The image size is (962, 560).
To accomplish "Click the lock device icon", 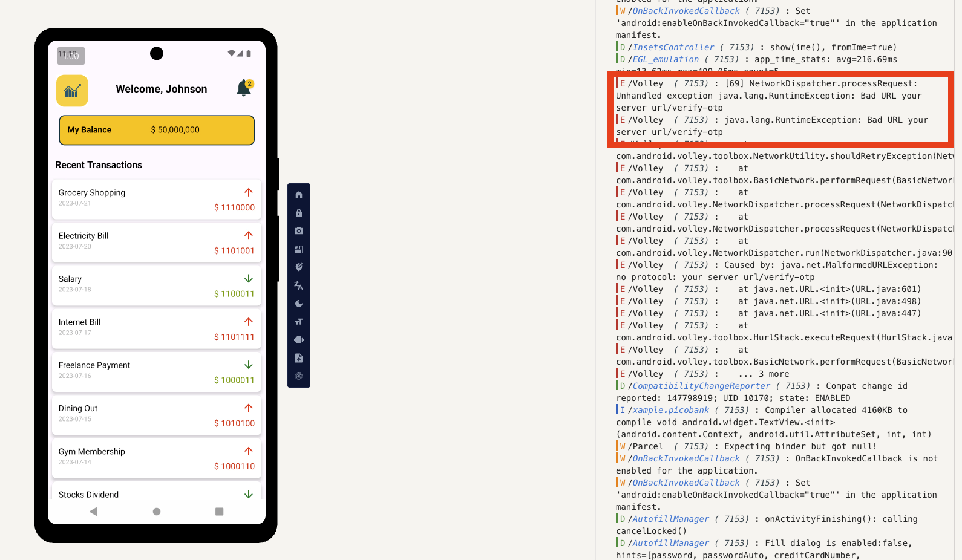I will (x=299, y=213).
